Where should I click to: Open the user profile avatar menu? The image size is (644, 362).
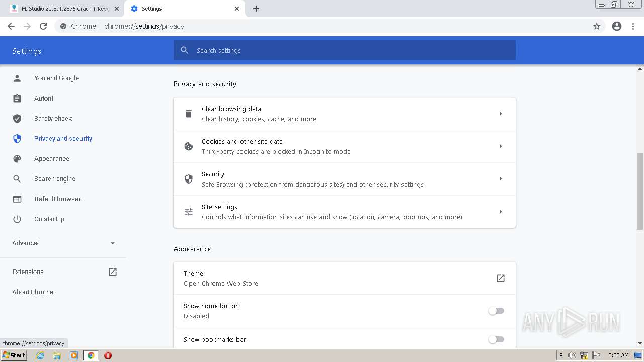click(x=617, y=26)
